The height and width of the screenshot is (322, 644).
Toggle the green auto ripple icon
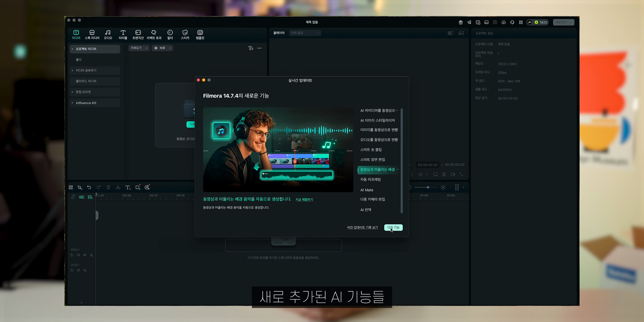tap(81, 197)
